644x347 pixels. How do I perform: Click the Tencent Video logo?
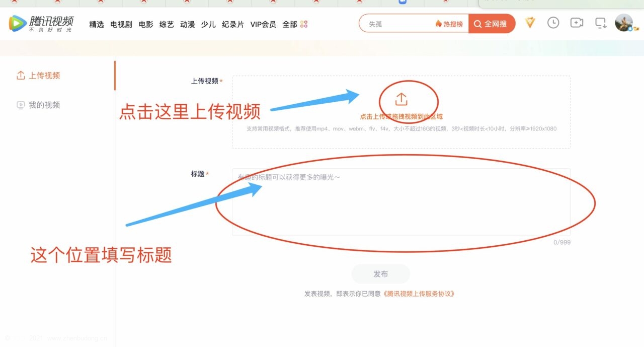(41, 24)
